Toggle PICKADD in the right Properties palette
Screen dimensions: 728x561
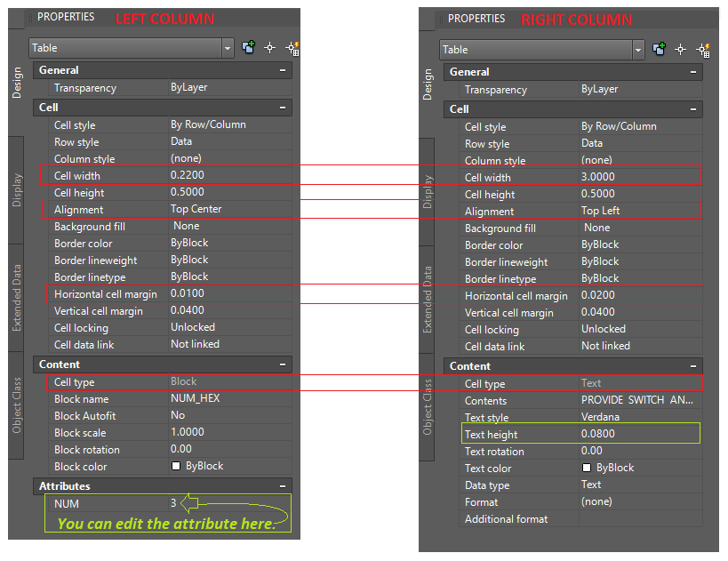(660, 48)
